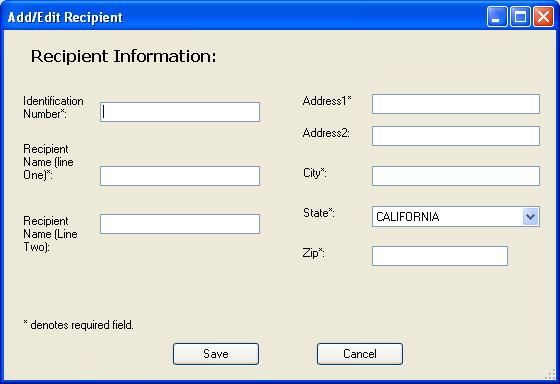Click the Recipient Name Line Two field
The image size is (560, 384).
[x=180, y=224]
